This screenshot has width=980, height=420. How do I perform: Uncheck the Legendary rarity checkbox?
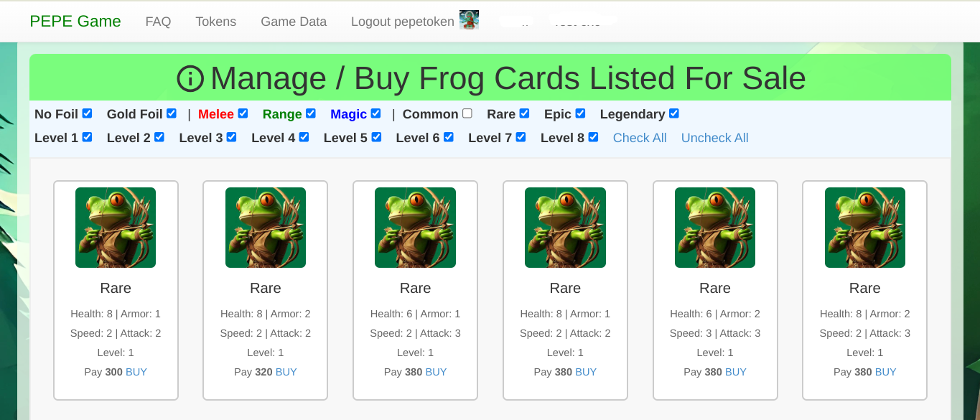[674, 113]
